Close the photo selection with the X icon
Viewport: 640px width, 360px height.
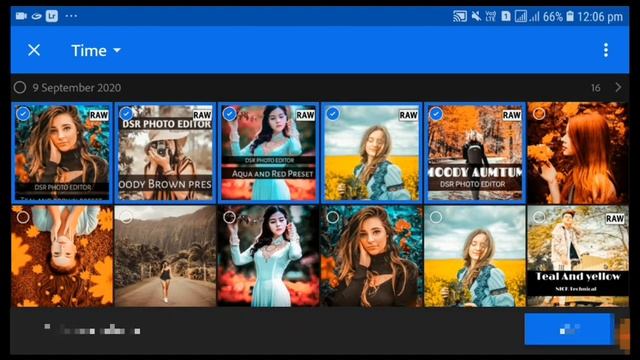pyautogui.click(x=34, y=50)
